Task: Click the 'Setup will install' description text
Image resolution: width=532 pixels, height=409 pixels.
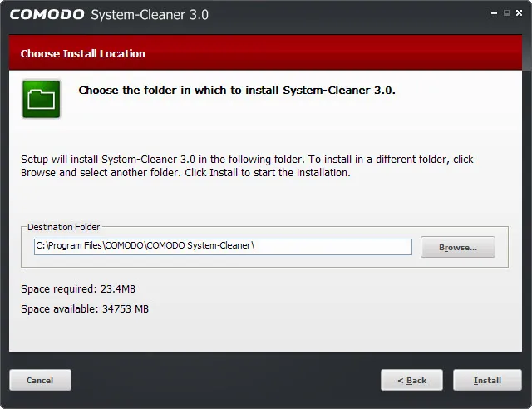Action: click(x=247, y=166)
